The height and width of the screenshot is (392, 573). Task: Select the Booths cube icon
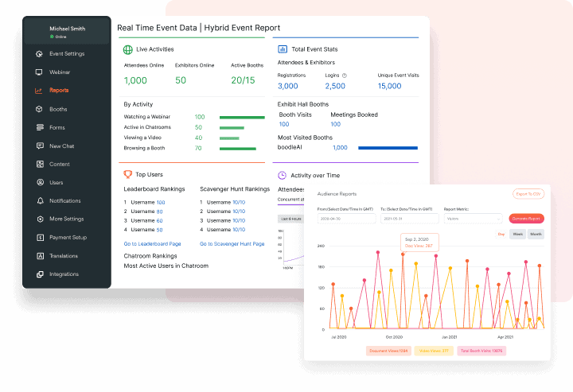[x=40, y=109]
